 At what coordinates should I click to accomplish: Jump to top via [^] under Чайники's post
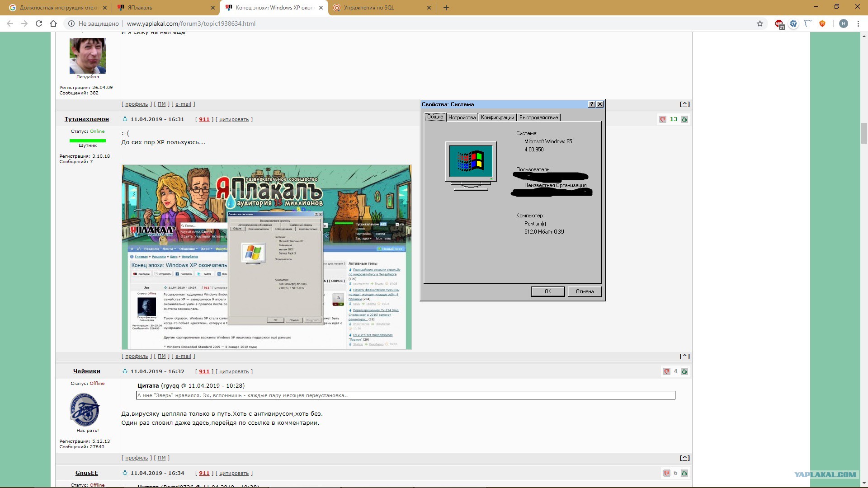685,458
